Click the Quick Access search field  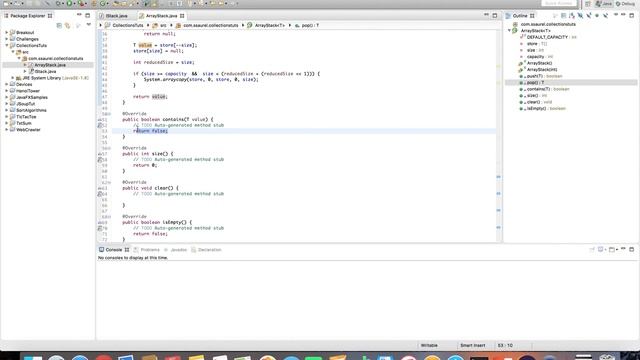pyautogui.click(x=559, y=3)
